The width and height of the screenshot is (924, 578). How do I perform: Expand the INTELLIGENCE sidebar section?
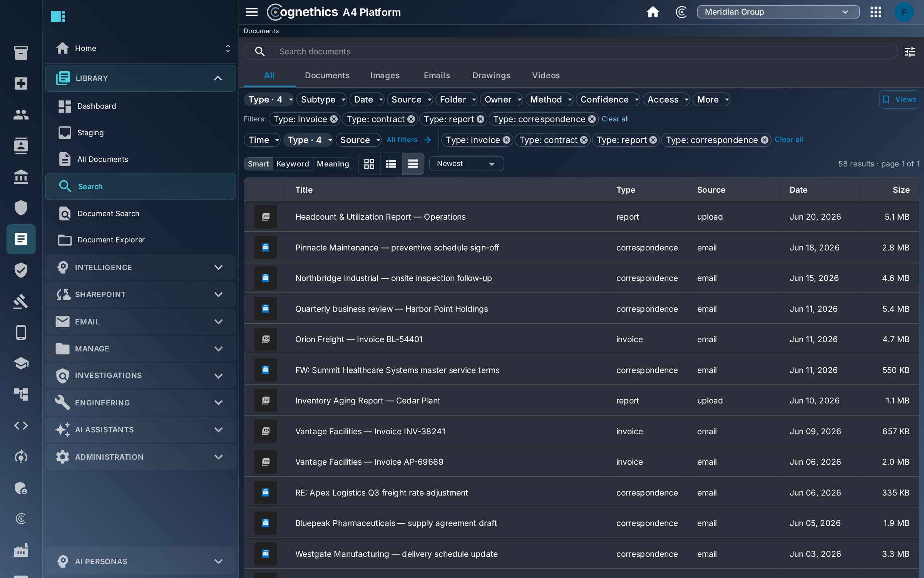pos(141,267)
